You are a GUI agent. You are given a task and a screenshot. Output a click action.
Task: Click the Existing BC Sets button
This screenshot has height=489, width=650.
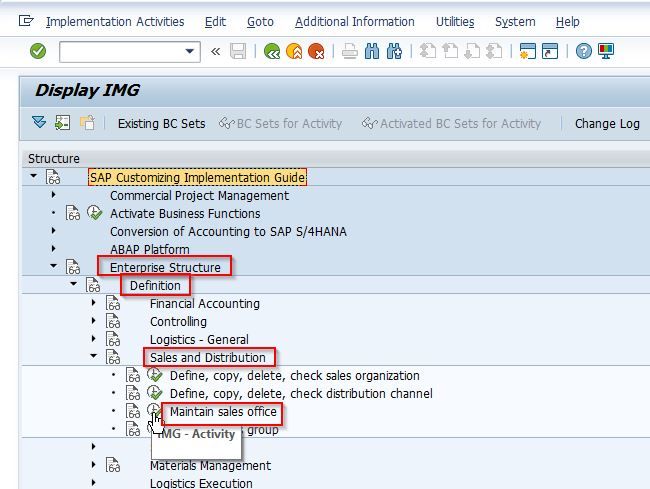(161, 123)
